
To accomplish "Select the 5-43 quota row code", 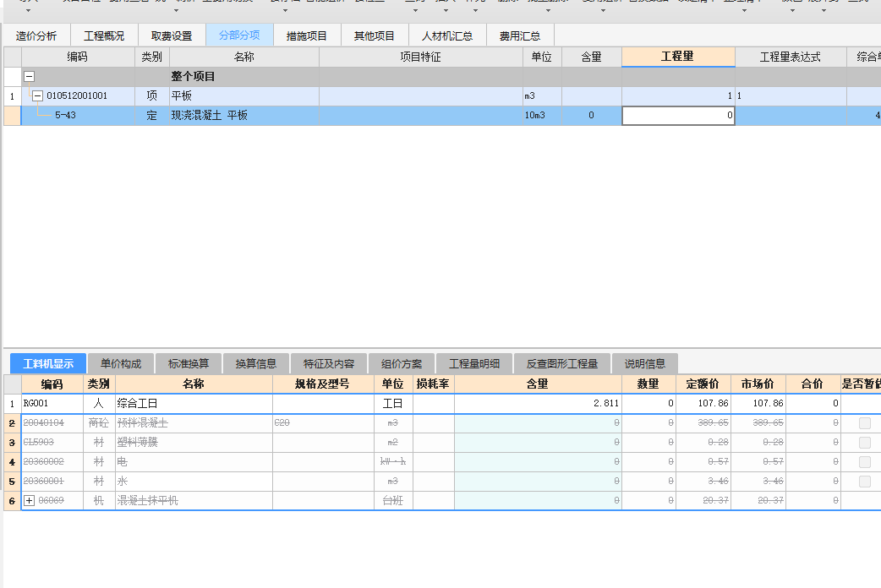I will coord(65,115).
